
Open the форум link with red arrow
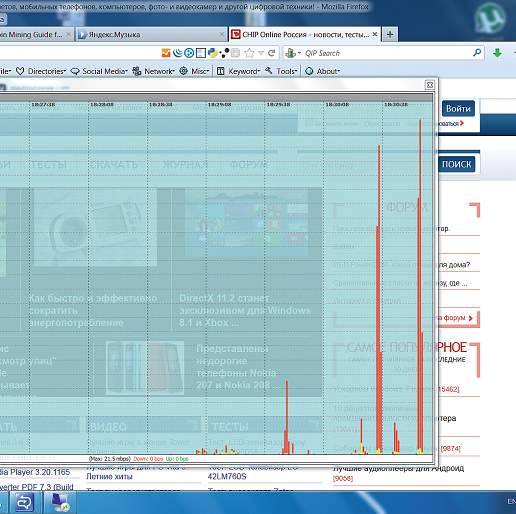coord(456,318)
